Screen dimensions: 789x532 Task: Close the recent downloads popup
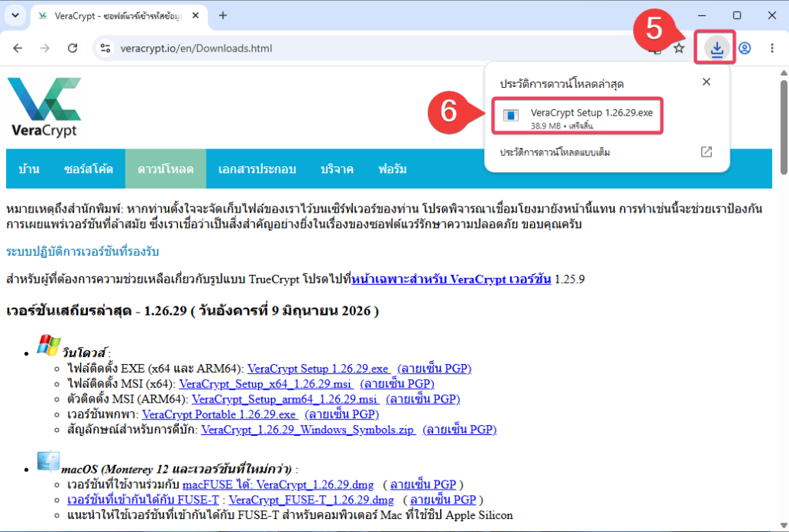[707, 82]
